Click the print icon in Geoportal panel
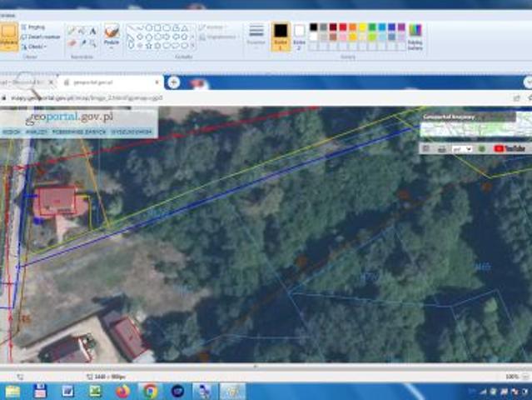Image resolution: width=532 pixels, height=400 pixels. point(440,148)
